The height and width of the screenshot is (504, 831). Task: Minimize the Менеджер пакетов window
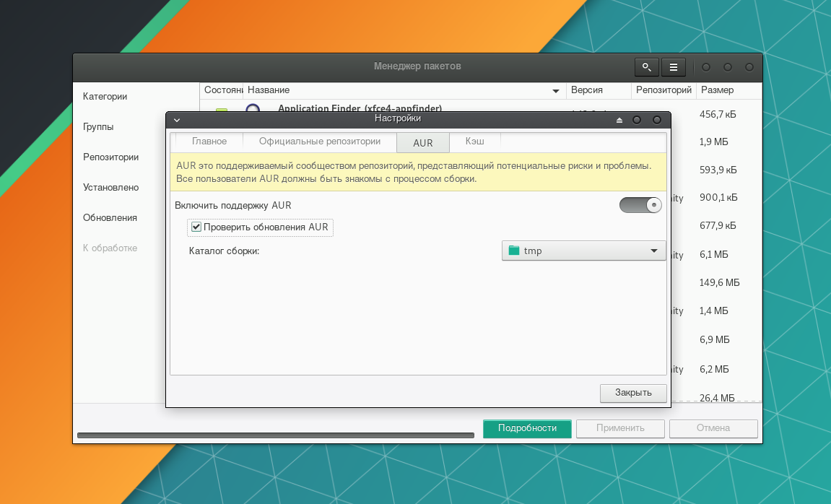(x=706, y=67)
